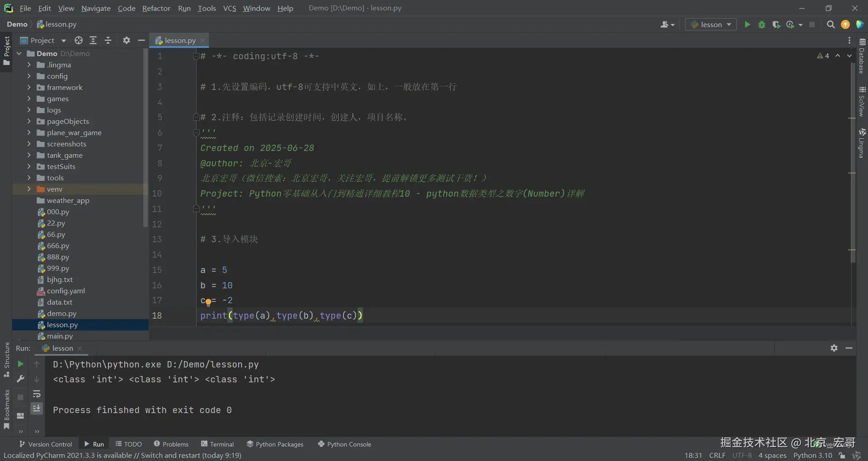Expand the venv folder

tap(29, 189)
